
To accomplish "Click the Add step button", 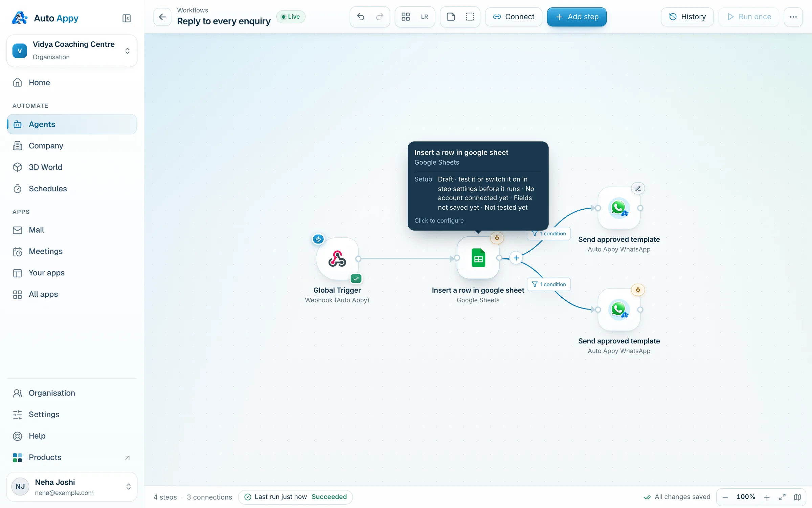I will (x=577, y=17).
